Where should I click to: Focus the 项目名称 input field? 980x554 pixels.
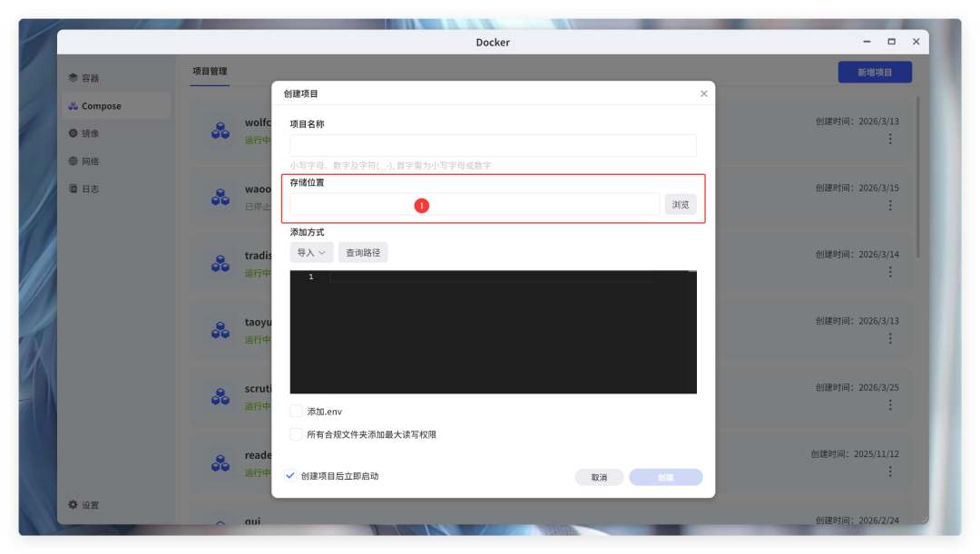click(493, 145)
